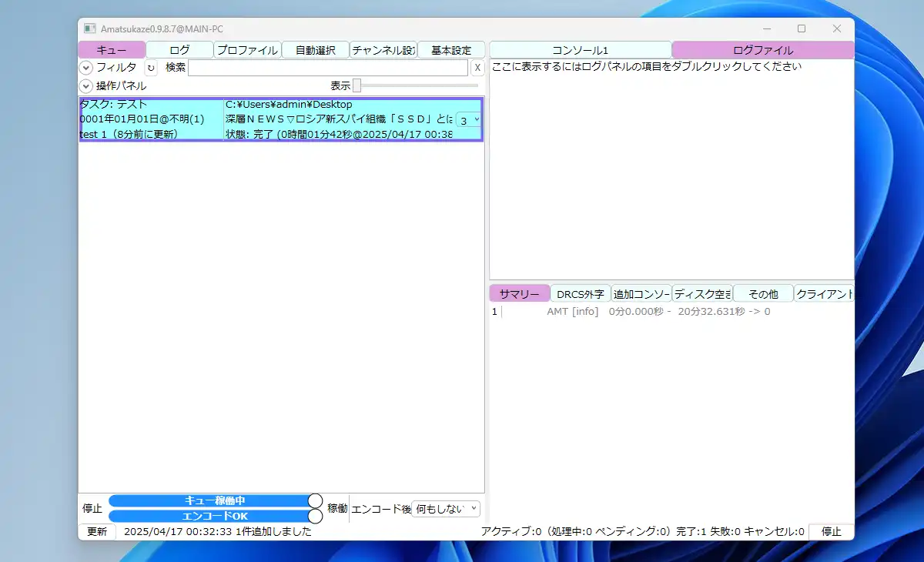Expand the 操作パネル section chevron
This screenshot has height=562, width=924.
(86, 85)
